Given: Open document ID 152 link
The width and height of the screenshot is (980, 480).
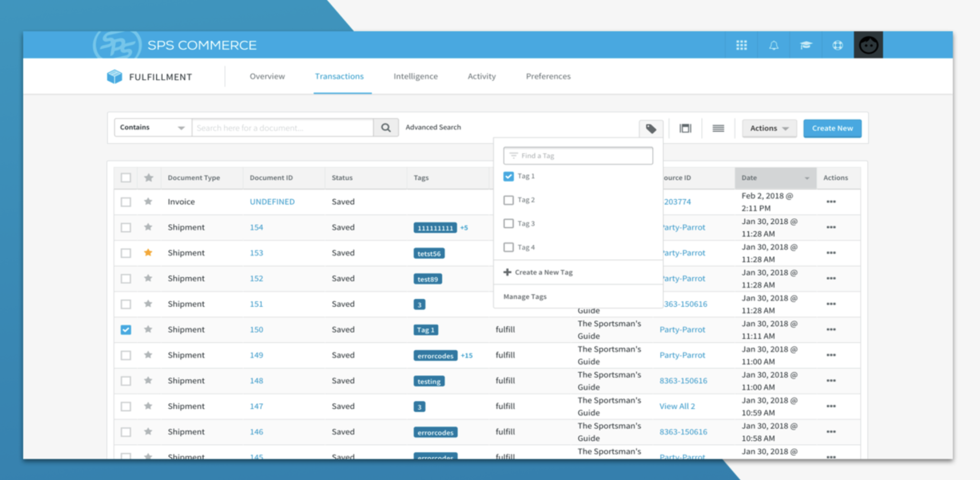Looking at the screenshot, I should pyautogui.click(x=256, y=278).
